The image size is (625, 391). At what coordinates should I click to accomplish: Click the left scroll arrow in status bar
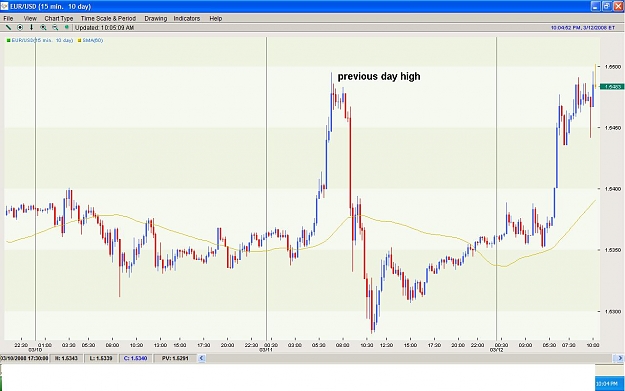pyautogui.click(x=201, y=358)
